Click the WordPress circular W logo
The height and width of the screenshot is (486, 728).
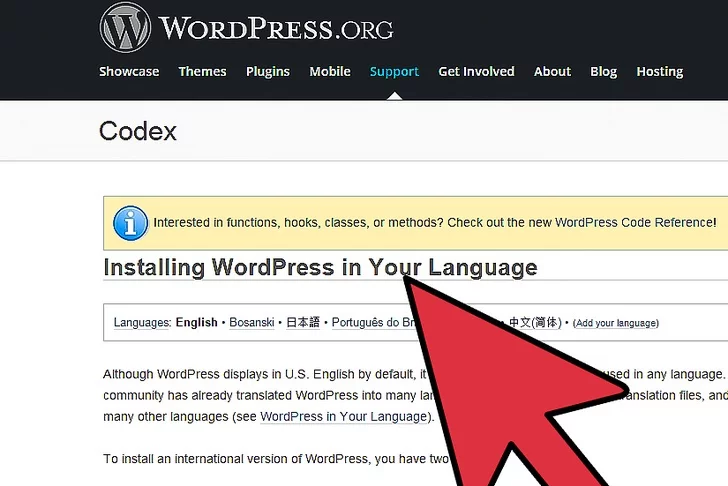point(125,27)
